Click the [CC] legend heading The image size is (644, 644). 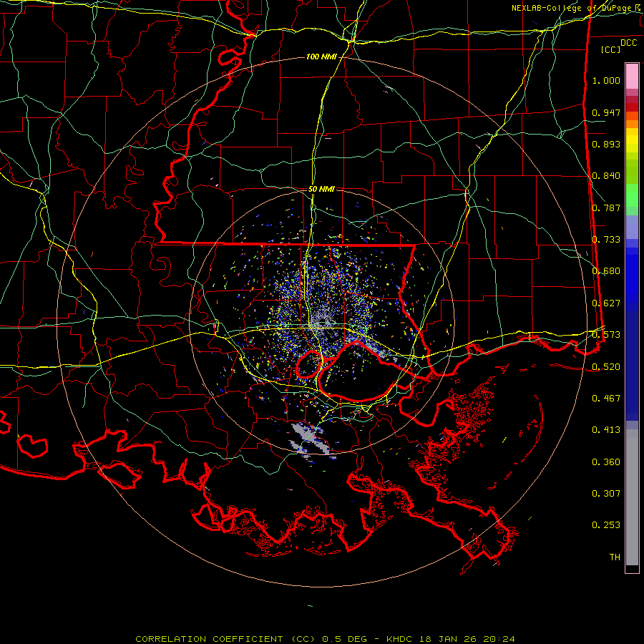tap(611, 49)
